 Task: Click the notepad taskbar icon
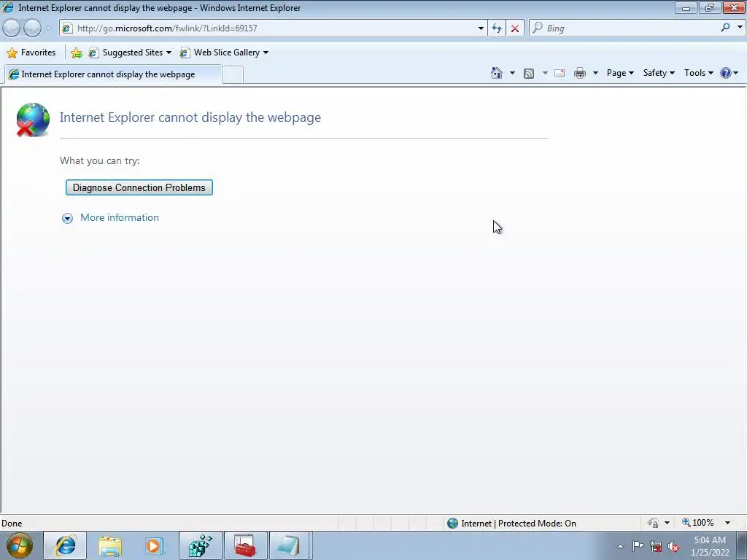click(290, 545)
